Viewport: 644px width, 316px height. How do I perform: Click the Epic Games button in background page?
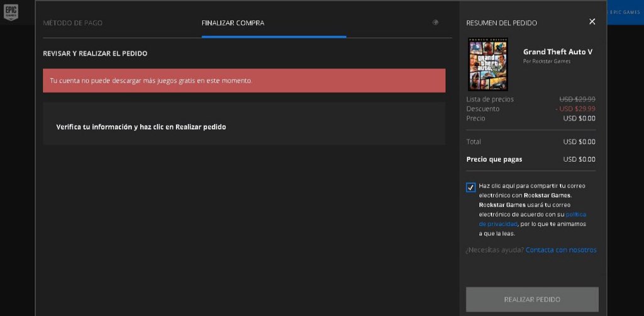coord(625,13)
